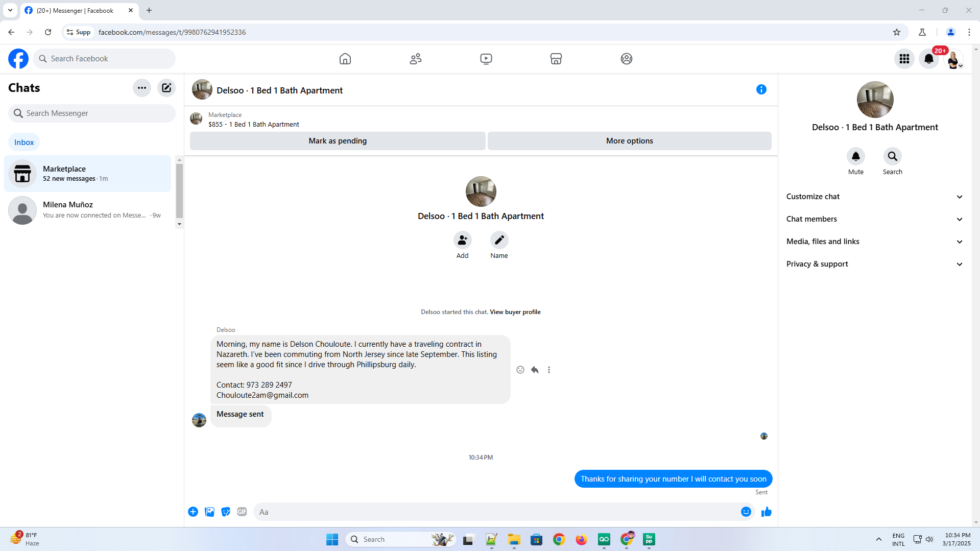Choose a sticker
Viewport: 980px width, 551px height.
tap(226, 512)
